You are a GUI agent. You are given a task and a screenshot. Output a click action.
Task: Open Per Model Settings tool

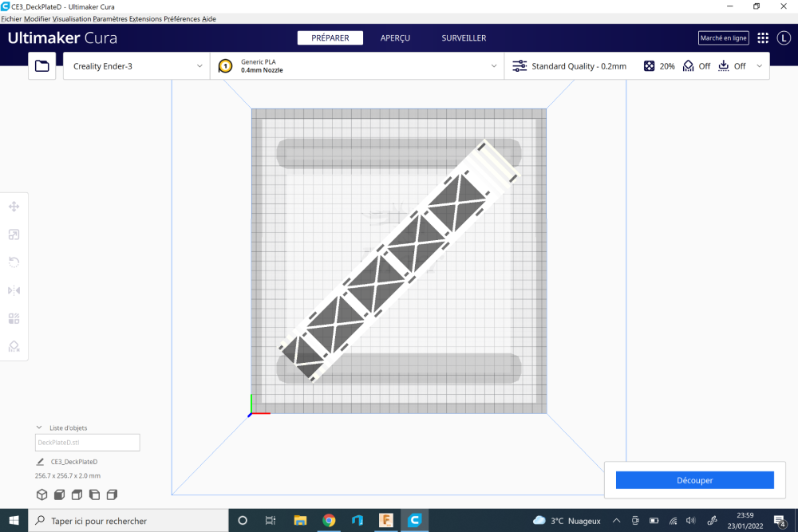14,318
